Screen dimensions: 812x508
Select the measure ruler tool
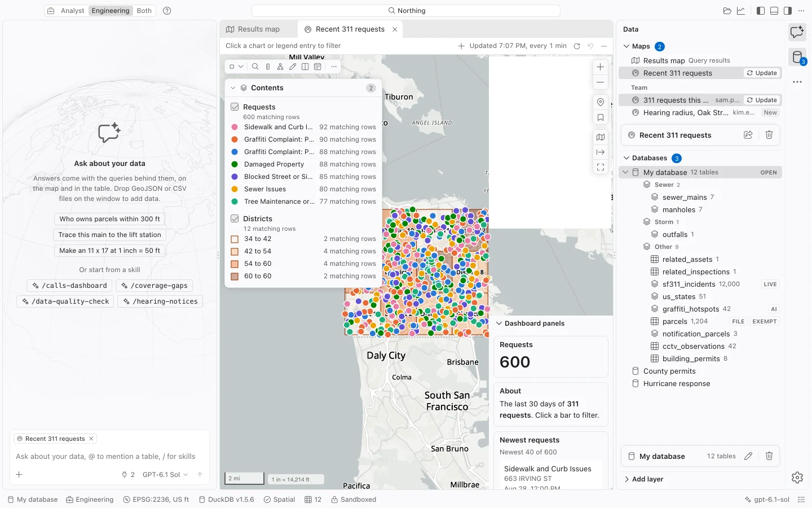[268, 67]
